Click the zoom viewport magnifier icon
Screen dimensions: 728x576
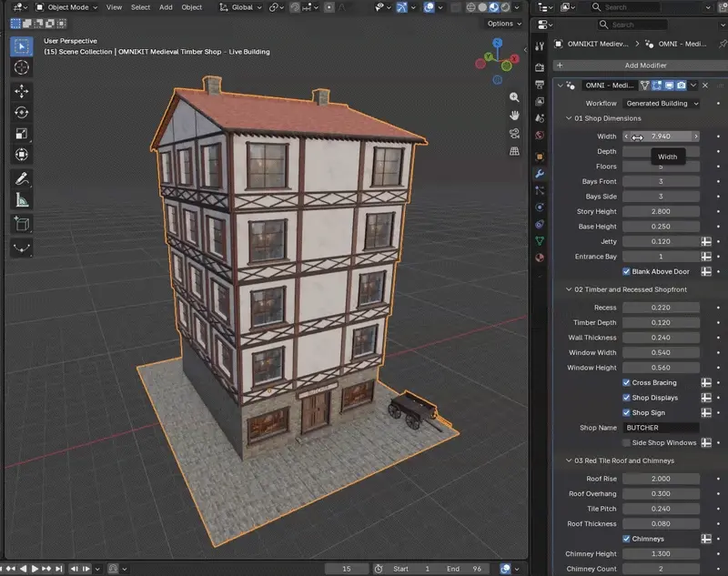[514, 97]
